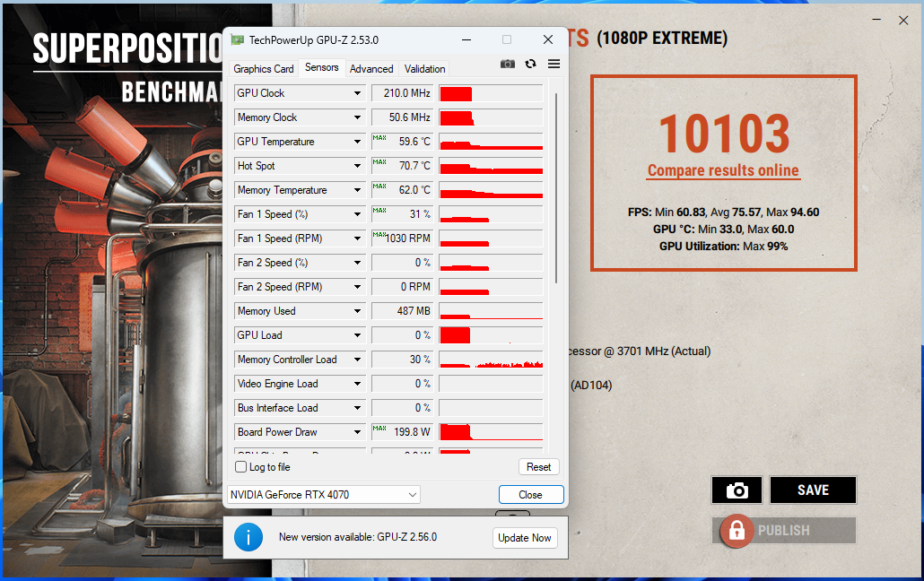
Task: Take a GPU-Z screenshot with camera icon
Action: pyautogui.click(x=508, y=64)
